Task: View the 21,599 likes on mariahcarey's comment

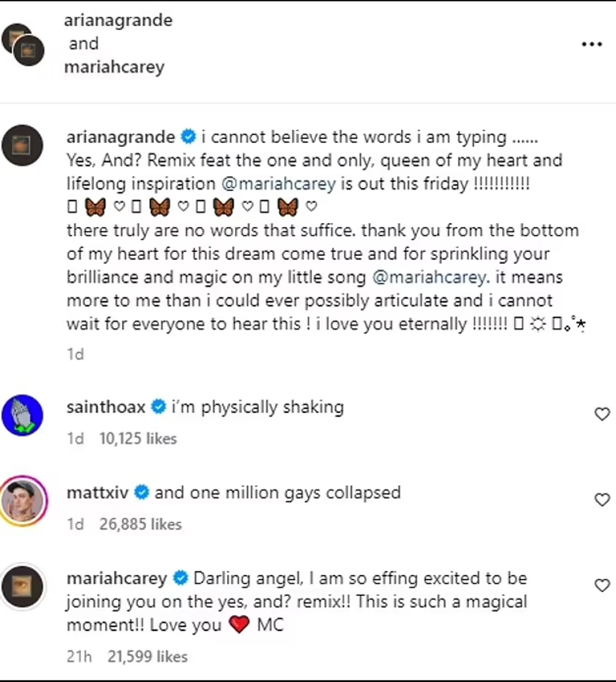Action: coord(148,657)
